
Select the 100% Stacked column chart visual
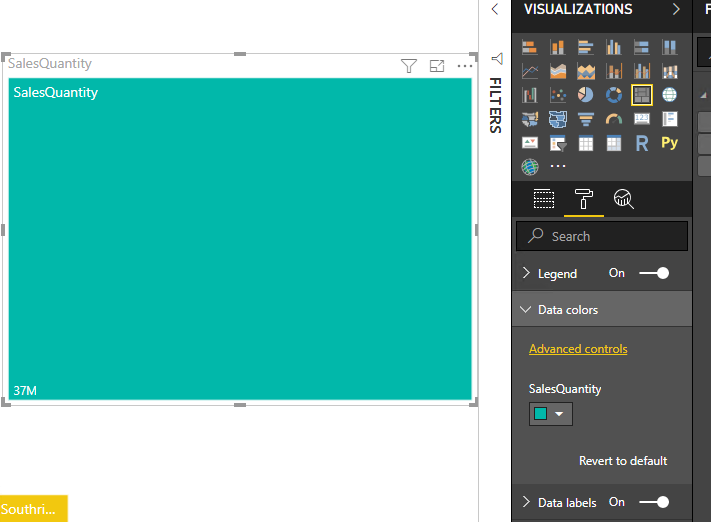[669, 47]
